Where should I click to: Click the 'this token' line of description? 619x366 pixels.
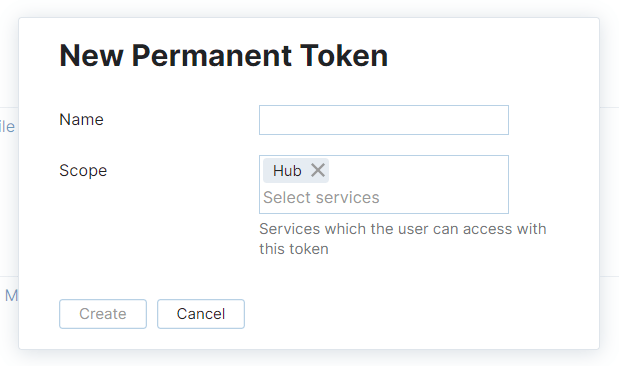pos(294,249)
